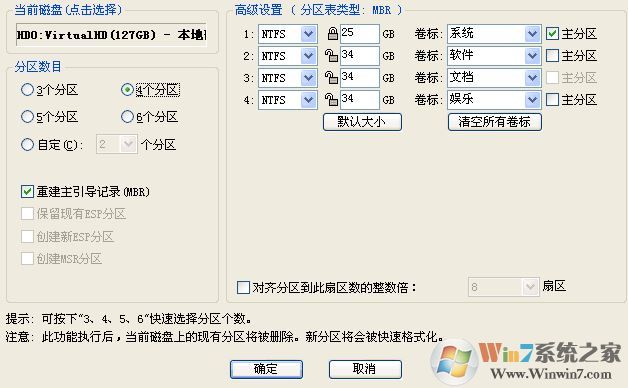
Task: Click the 默认大小 button
Action: pos(362,122)
